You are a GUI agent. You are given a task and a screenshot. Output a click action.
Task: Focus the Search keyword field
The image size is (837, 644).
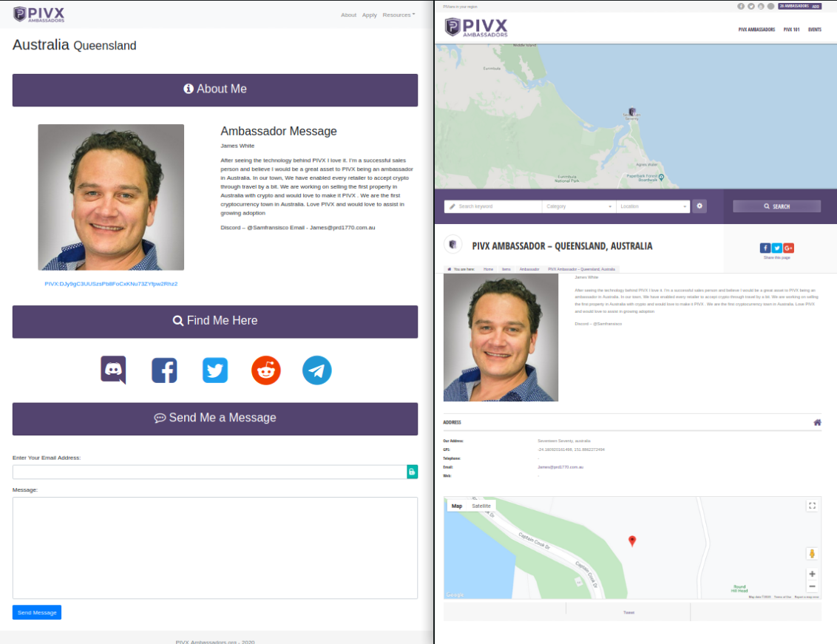pyautogui.click(x=492, y=206)
